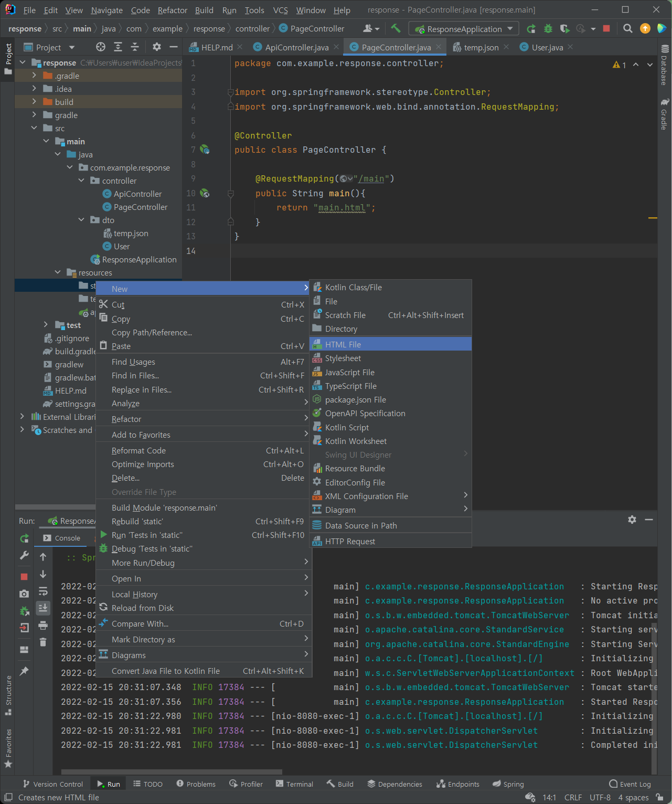This screenshot has width=672, height=804.
Task: Stop the running application in top toolbar
Action: (x=606, y=29)
